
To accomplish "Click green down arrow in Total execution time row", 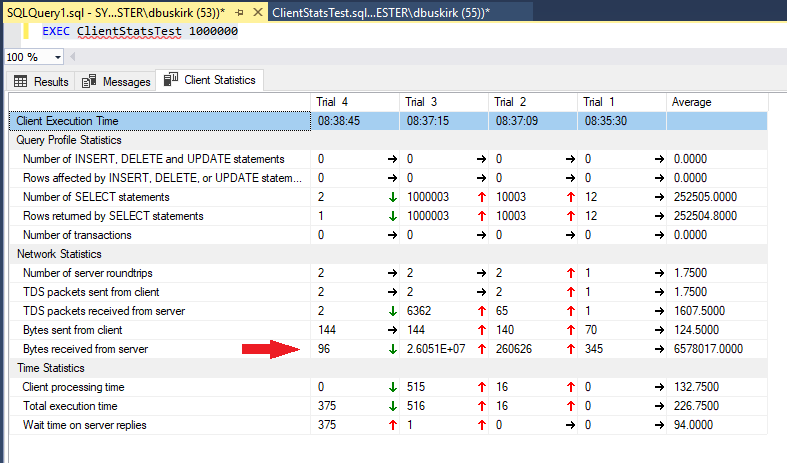I will (x=392, y=406).
